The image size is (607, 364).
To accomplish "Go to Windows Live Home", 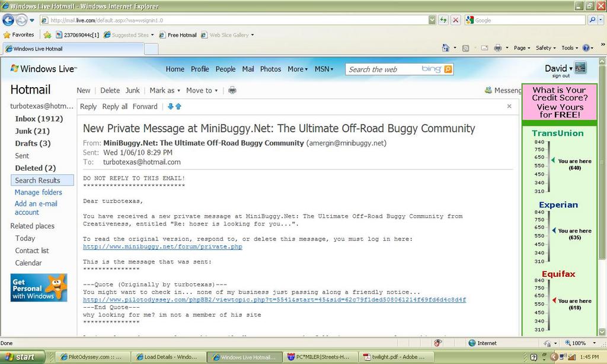I will [175, 69].
